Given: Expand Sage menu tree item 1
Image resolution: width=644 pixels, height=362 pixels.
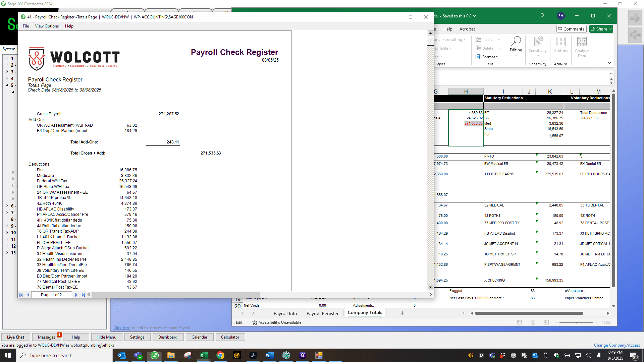Looking at the screenshot, I should (7, 58).
